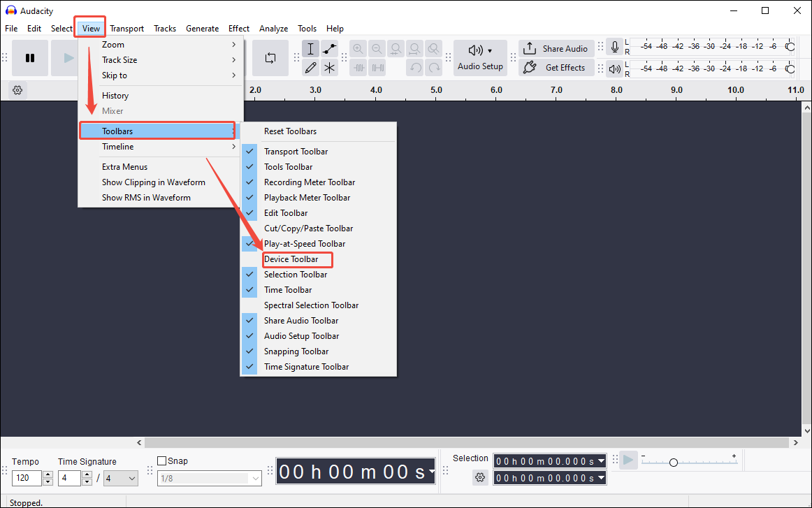
Task: Enable the Snap checkbox
Action: 161,461
